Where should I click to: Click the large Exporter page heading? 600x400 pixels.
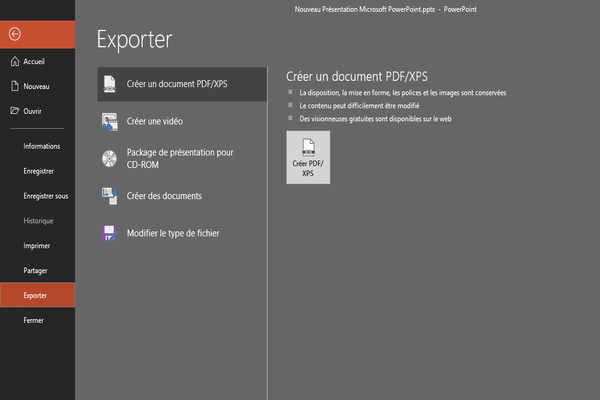[134, 39]
